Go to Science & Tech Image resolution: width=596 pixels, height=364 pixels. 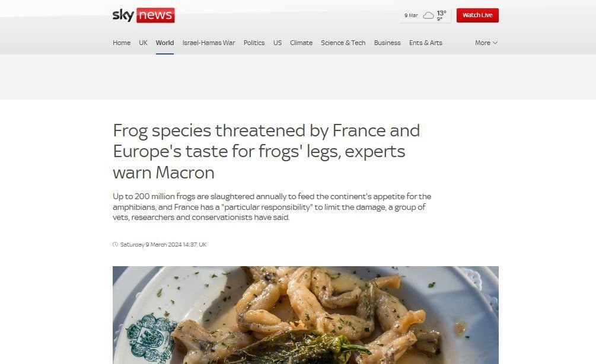point(343,43)
